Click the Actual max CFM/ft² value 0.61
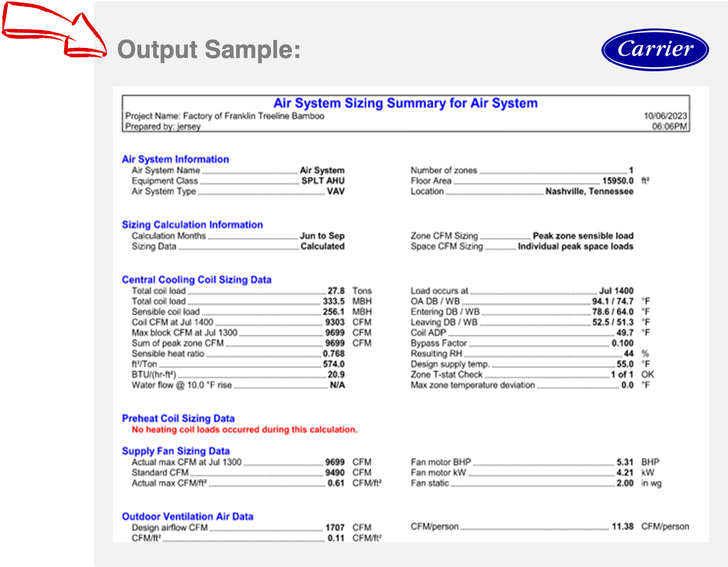Image resolution: width=728 pixels, height=567 pixels. point(336,483)
